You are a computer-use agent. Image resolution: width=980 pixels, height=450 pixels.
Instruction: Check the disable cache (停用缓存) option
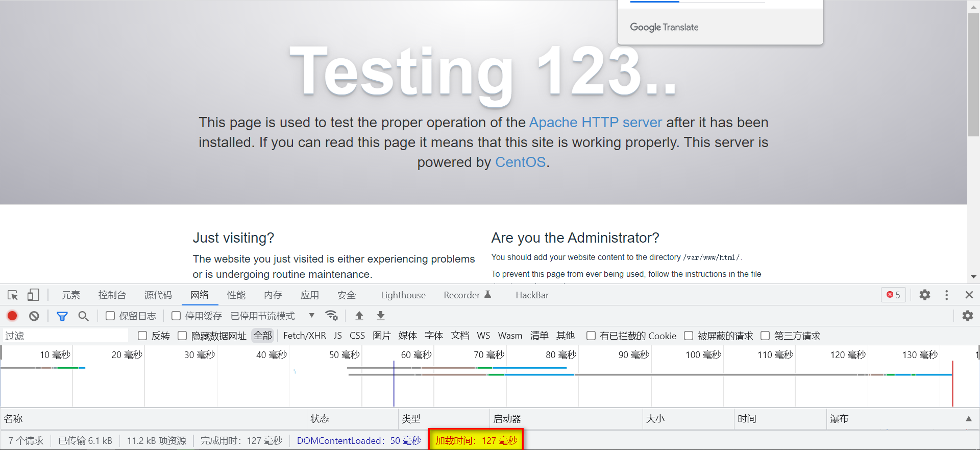[176, 316]
